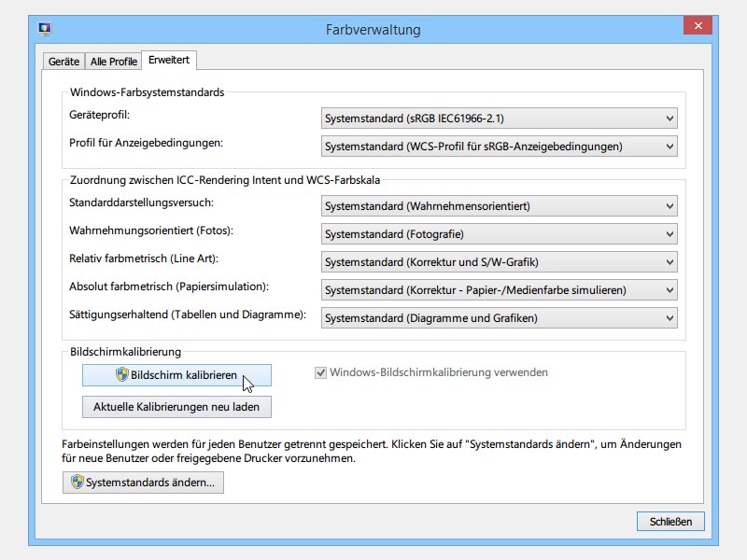
Task: Click the Schließen button
Action: 670,522
